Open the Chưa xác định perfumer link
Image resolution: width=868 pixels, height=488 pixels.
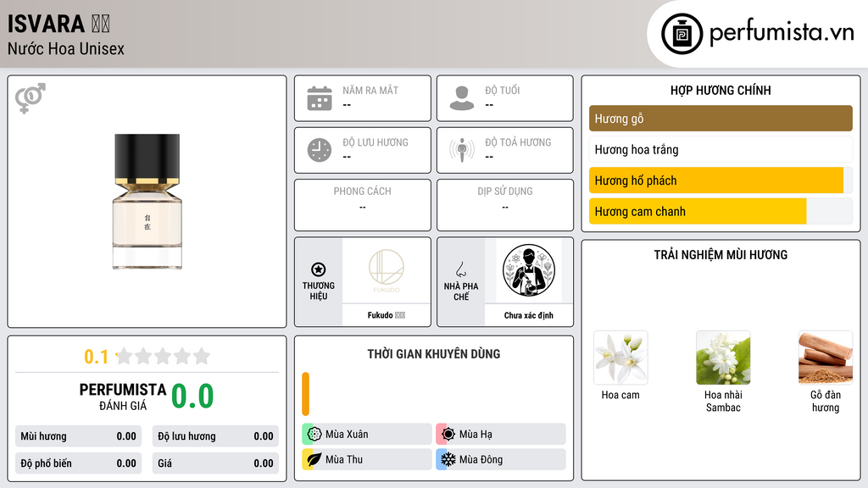pos(529,315)
